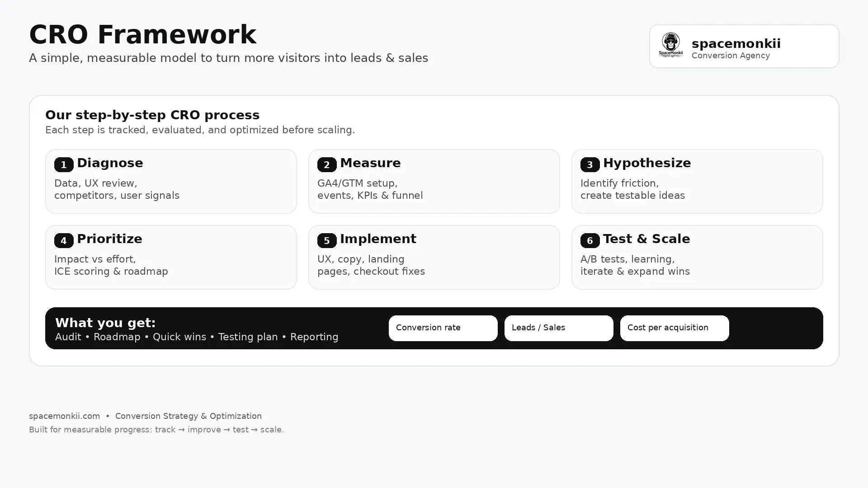Viewport: 868px width, 488px height.
Task: Click the step 6 number badge
Action: click(x=590, y=241)
